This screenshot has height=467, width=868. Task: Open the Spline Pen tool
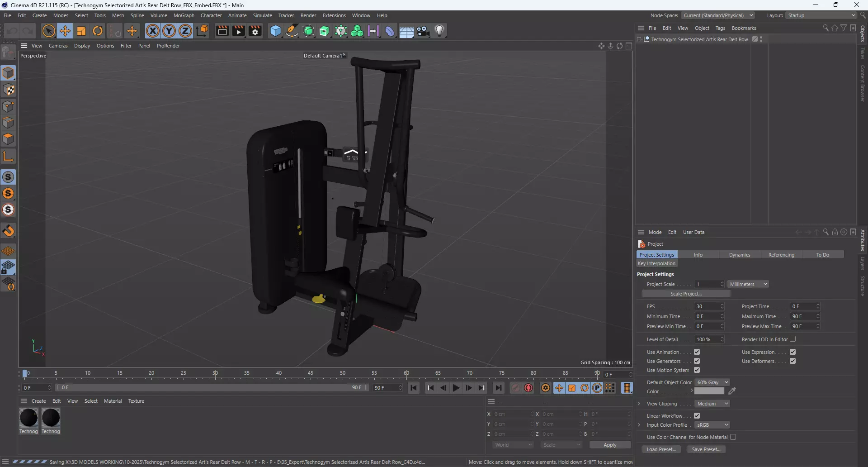coord(292,31)
